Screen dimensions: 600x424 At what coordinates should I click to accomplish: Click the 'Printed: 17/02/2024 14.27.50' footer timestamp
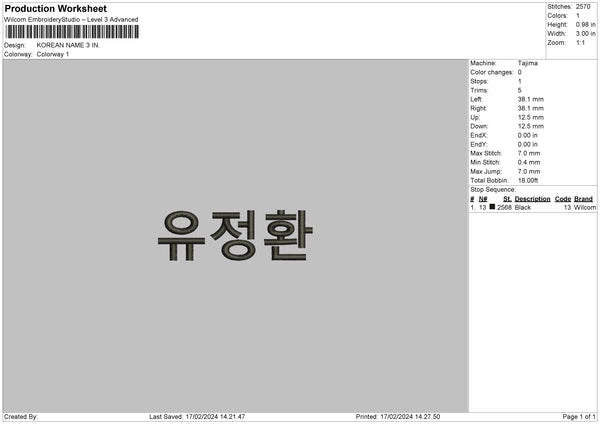point(398,417)
